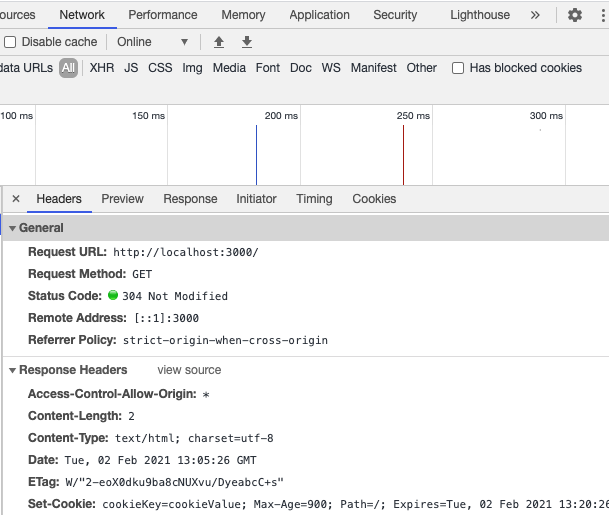The image size is (609, 515).
Task: Click the GET request method value
Action: click(x=142, y=274)
